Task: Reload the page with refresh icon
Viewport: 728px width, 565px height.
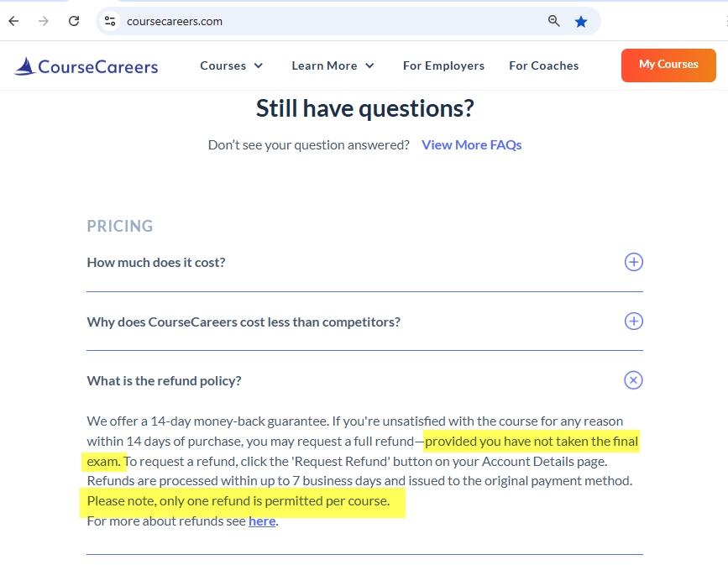Action: coord(74,21)
